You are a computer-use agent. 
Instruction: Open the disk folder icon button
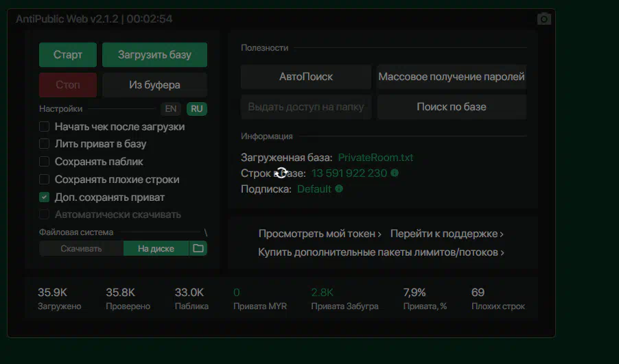click(198, 248)
